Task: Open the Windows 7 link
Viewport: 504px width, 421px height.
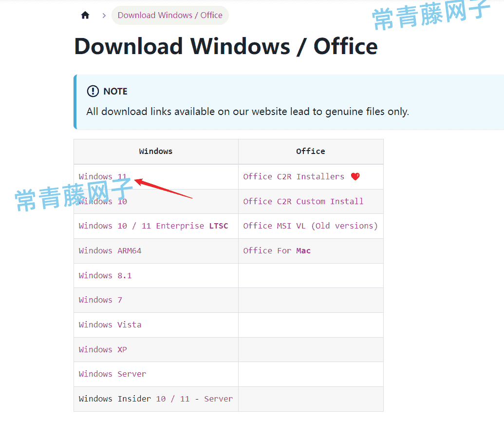Action: click(100, 300)
